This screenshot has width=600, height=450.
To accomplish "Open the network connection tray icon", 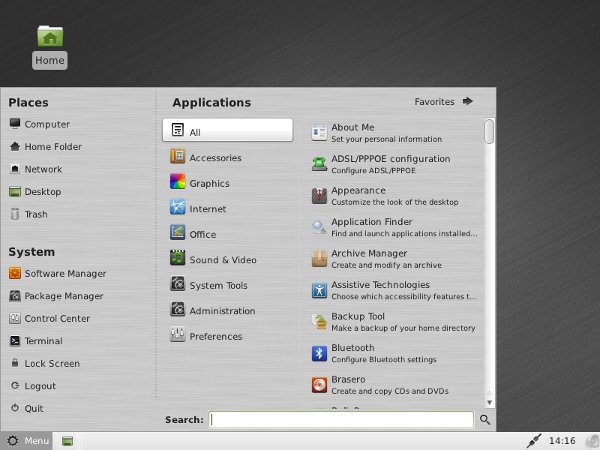I will [533, 441].
